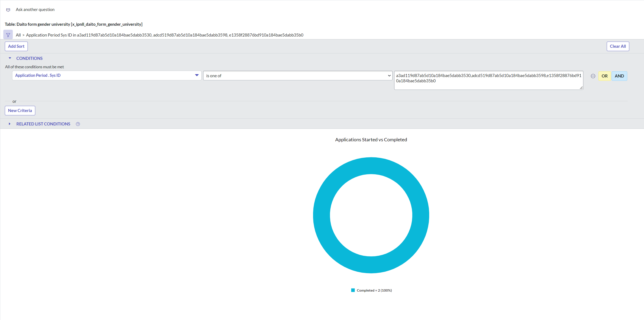The image size is (644, 320).
Task: Click the Ask another question link
Action: coord(35,9)
